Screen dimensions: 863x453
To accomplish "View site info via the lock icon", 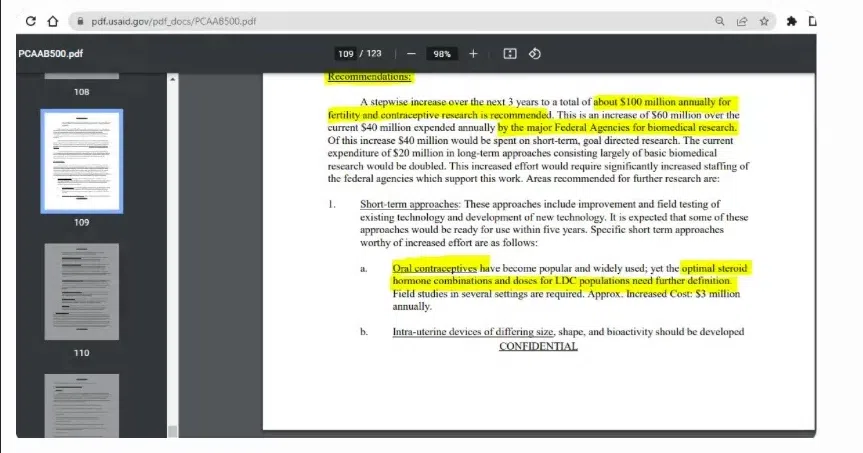I will point(80,21).
